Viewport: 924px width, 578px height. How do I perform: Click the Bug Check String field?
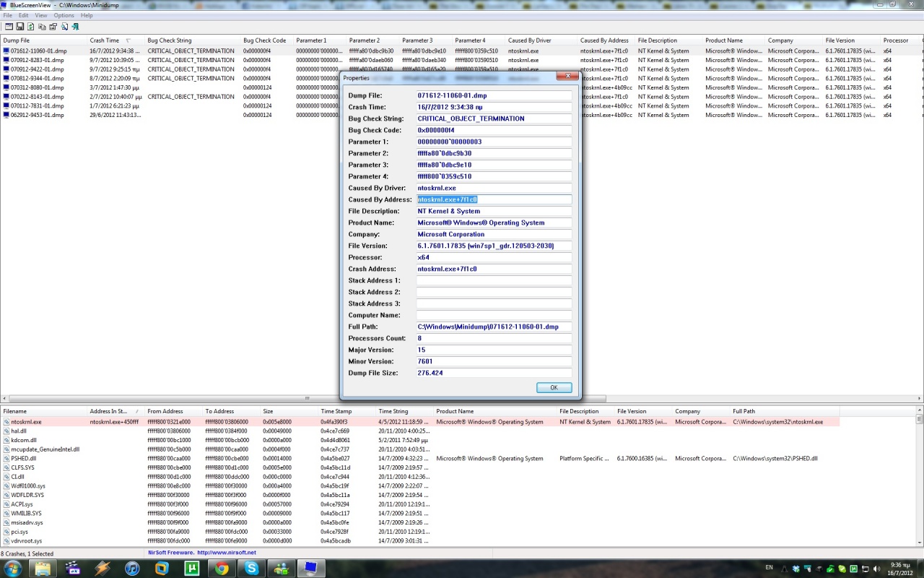[494, 118]
